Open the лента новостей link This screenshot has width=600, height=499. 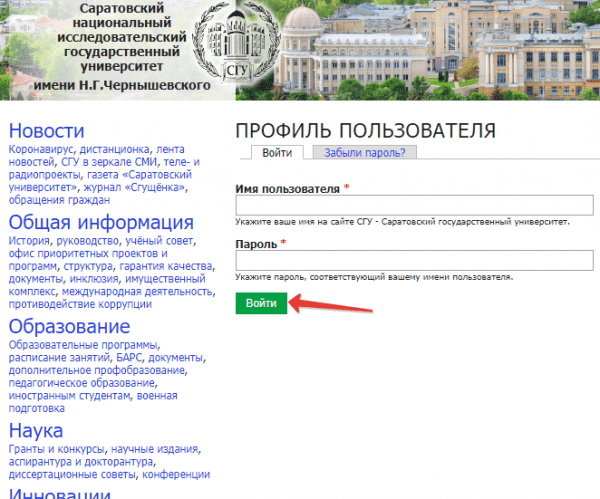(x=96, y=155)
